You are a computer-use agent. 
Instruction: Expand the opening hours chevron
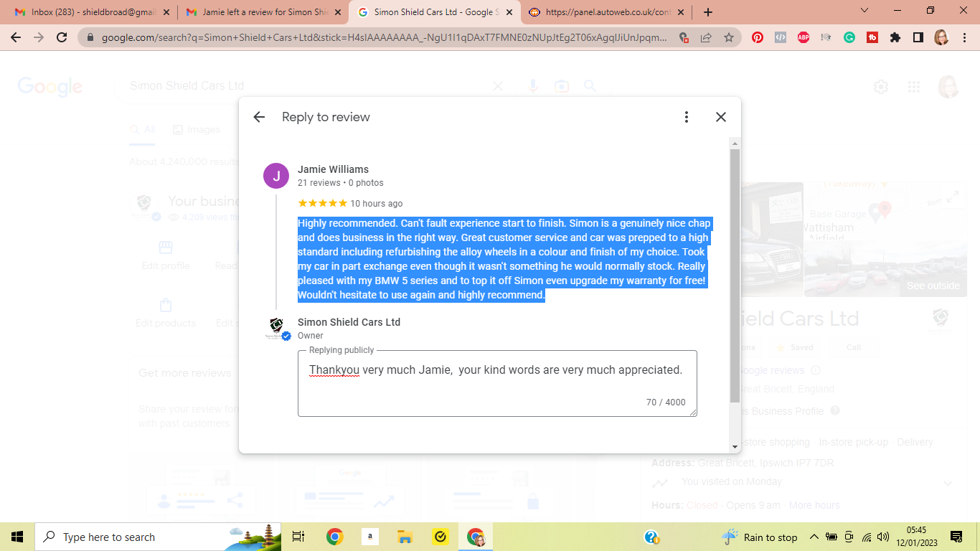[948, 484]
